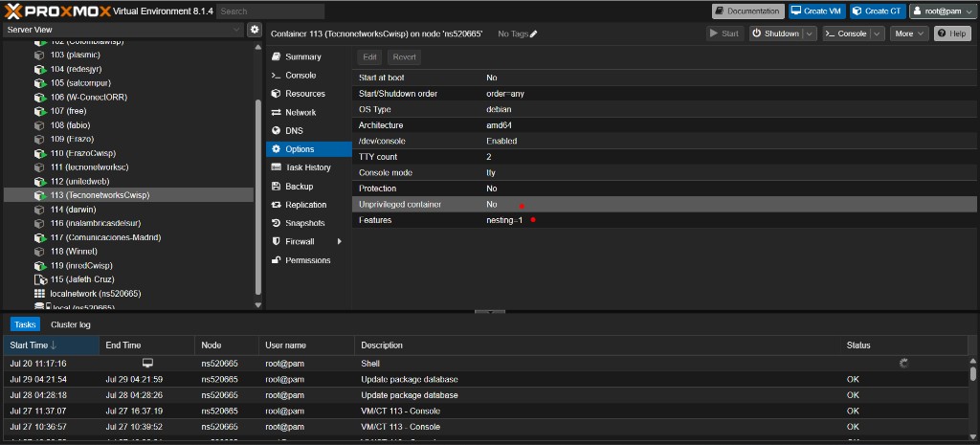This screenshot has width=980, height=445.
Task: Select tree item 106 (W-ConectORR)
Action: (x=129, y=97)
